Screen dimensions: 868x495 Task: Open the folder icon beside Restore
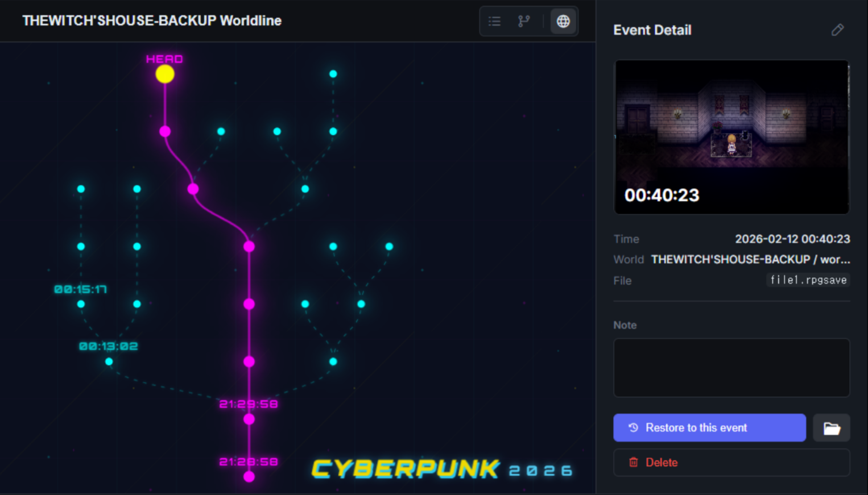[831, 427]
